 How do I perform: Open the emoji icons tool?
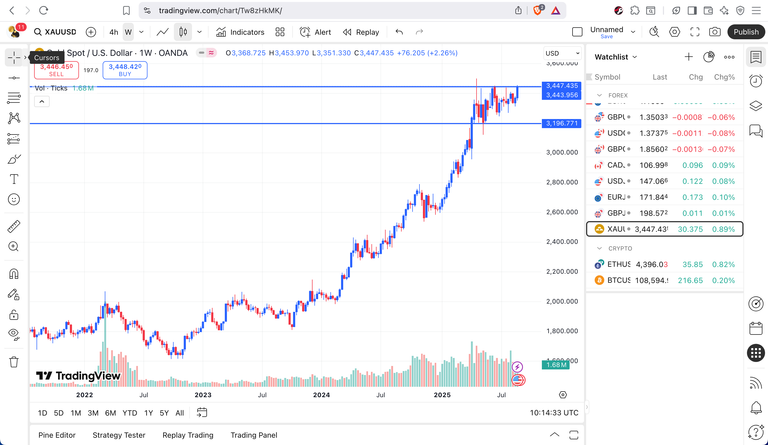click(x=14, y=199)
